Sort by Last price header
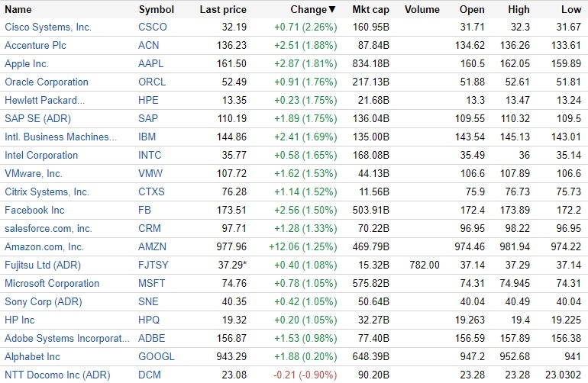 pyautogui.click(x=223, y=10)
